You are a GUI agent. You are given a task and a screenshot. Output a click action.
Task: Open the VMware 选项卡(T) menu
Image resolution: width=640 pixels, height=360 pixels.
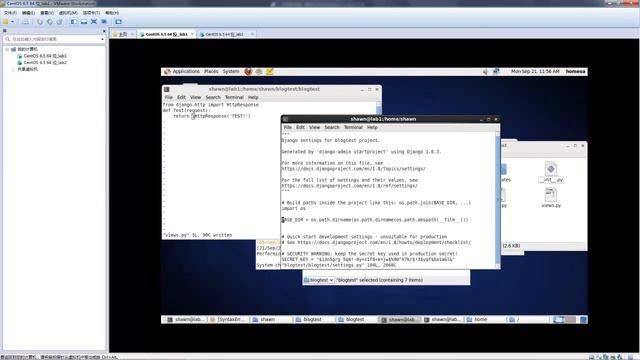click(x=91, y=13)
